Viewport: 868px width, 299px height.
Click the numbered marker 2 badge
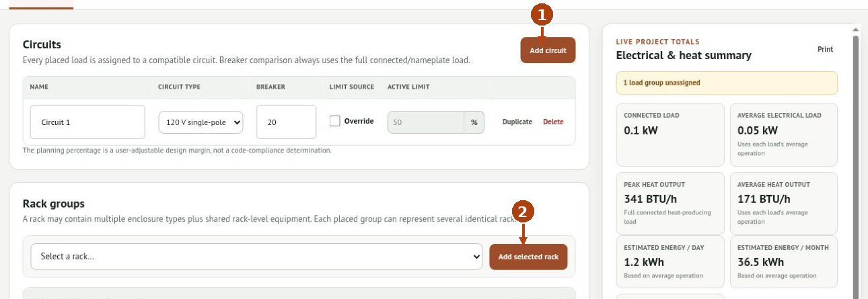click(523, 212)
